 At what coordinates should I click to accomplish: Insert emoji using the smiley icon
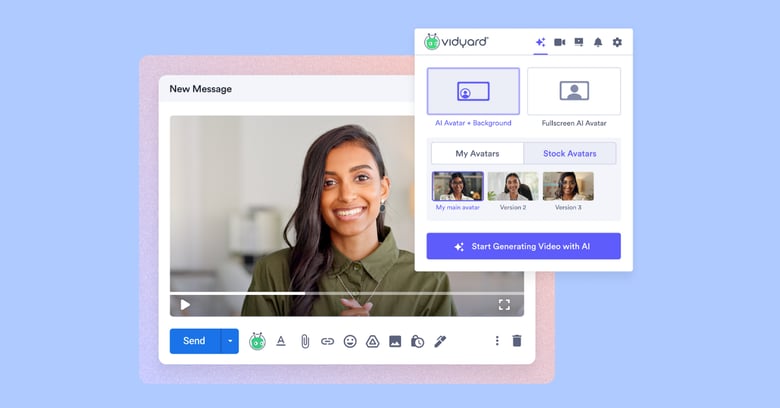tap(350, 341)
